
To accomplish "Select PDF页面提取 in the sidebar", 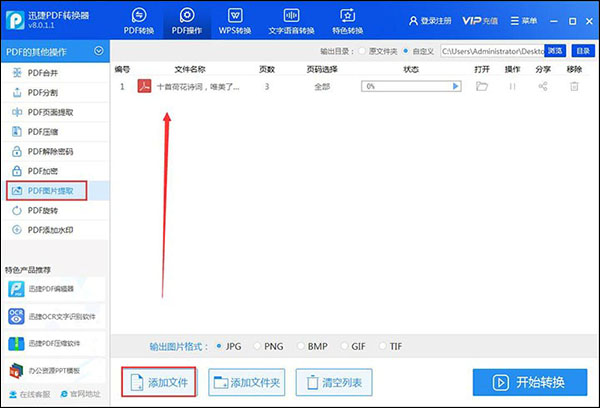I will 55,112.
